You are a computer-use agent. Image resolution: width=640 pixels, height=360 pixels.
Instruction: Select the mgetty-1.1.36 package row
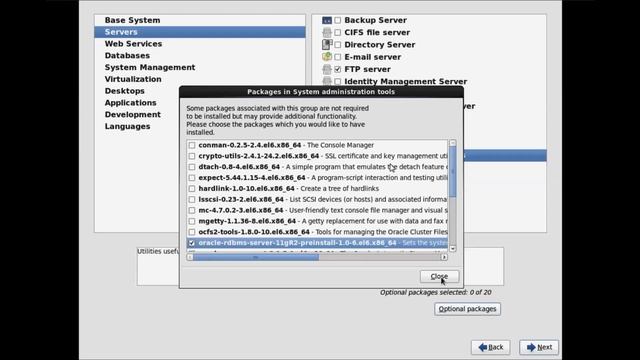tap(317, 221)
